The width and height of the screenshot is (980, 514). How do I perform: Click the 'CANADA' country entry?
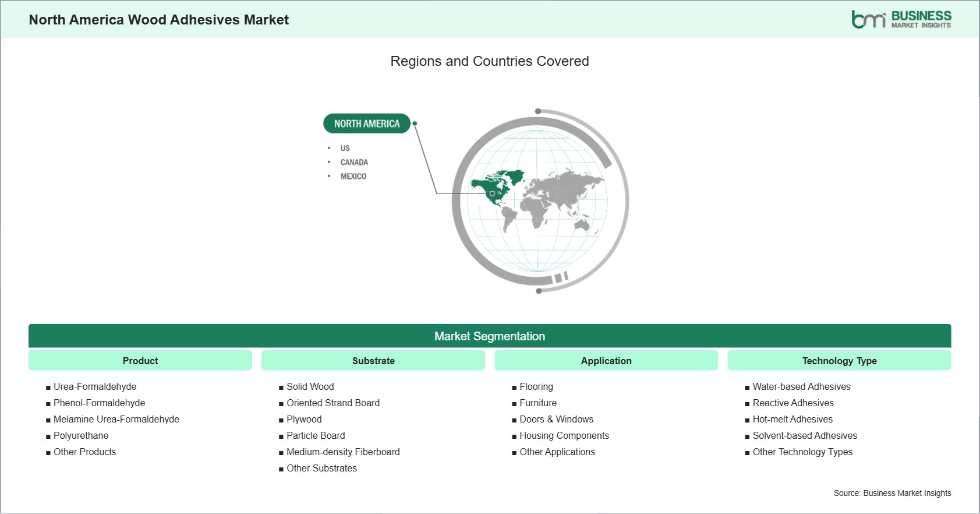(354, 162)
